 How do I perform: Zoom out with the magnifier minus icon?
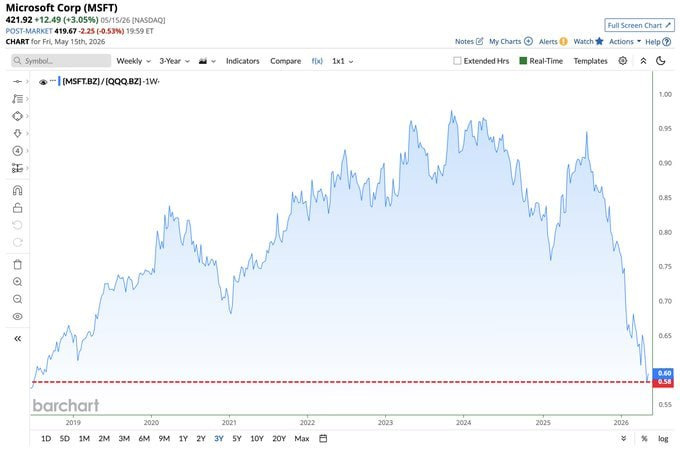click(x=17, y=299)
